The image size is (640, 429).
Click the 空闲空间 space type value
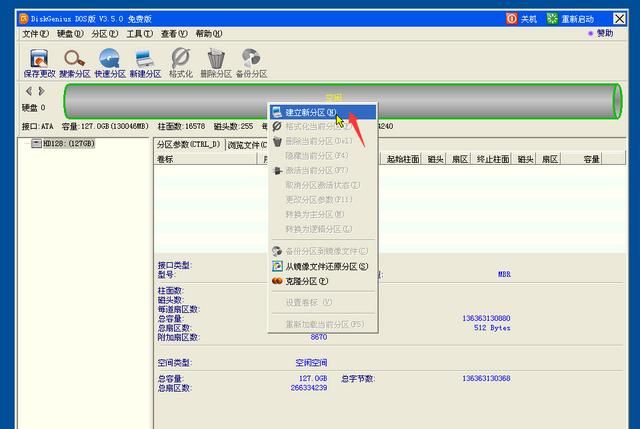[311, 362]
